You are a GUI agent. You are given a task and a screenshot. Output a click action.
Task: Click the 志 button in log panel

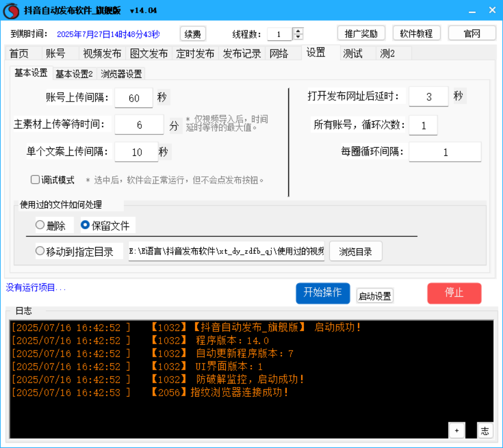(x=485, y=430)
